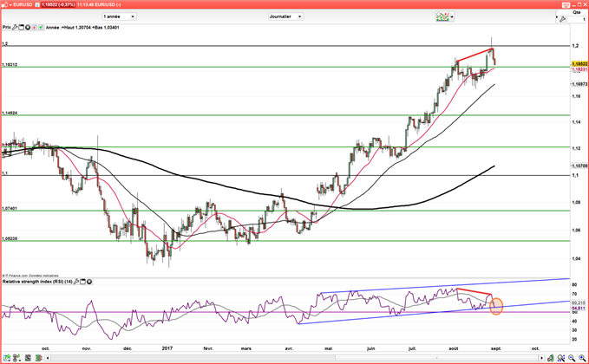Click the chart grid icon in the bottom toolbar

point(28,358)
